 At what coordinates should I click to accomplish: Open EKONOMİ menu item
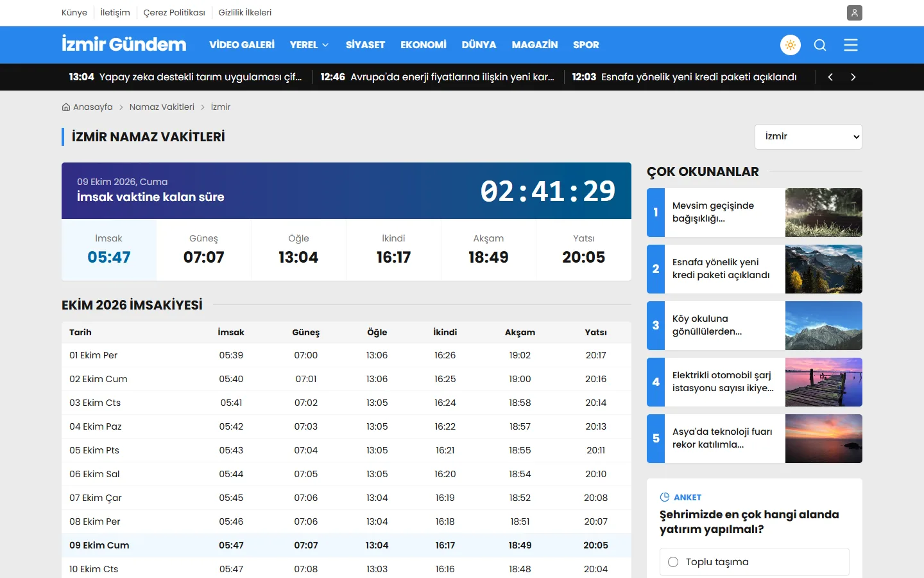point(424,45)
